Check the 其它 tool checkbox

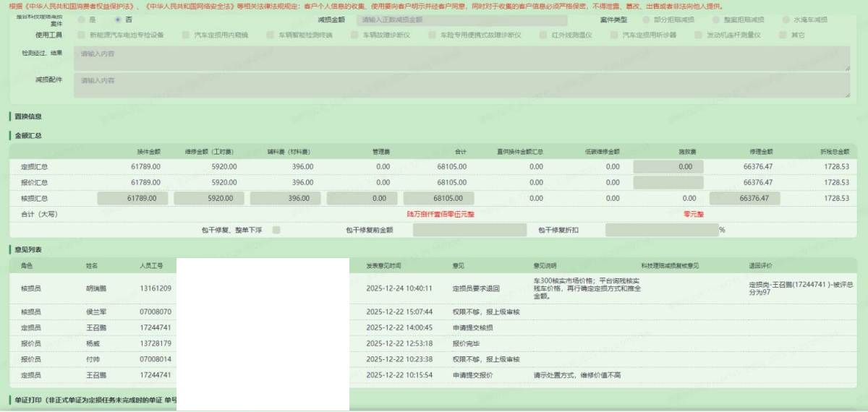[x=783, y=35]
